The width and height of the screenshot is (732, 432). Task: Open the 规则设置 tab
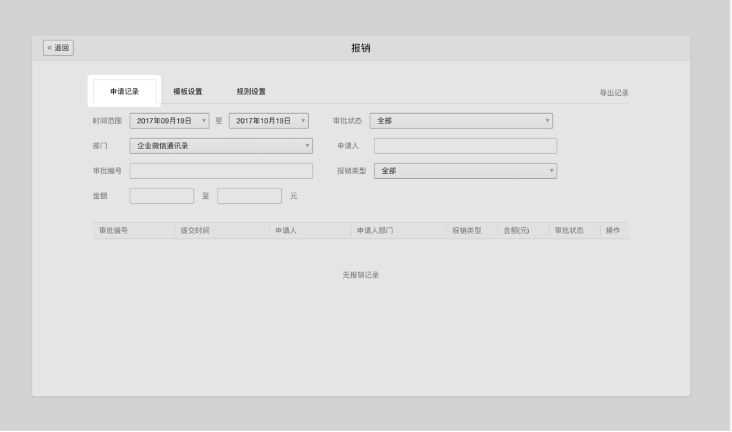click(x=251, y=92)
